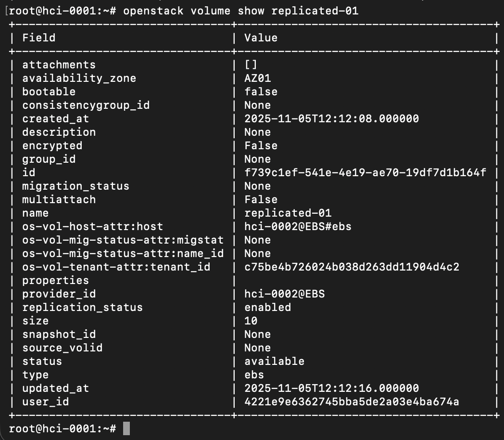Click the 'os-vol-mig-status-attr:migstat' field name
This screenshot has width=504, height=440.
point(123,240)
